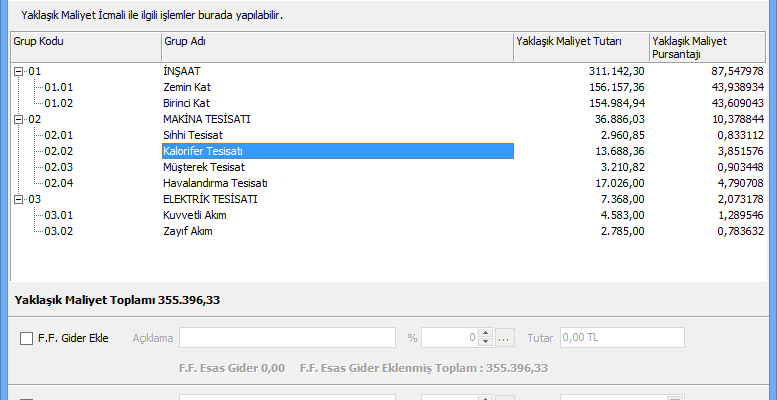Collapse the 02 MAKİNA TESİSATI group

coord(19,119)
